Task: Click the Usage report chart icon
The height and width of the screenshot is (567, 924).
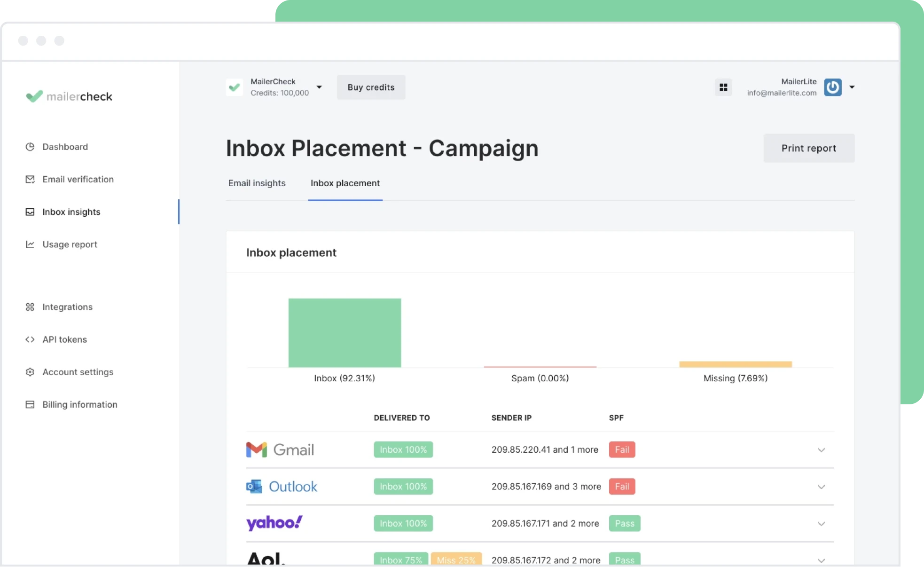Action: pyautogui.click(x=30, y=244)
